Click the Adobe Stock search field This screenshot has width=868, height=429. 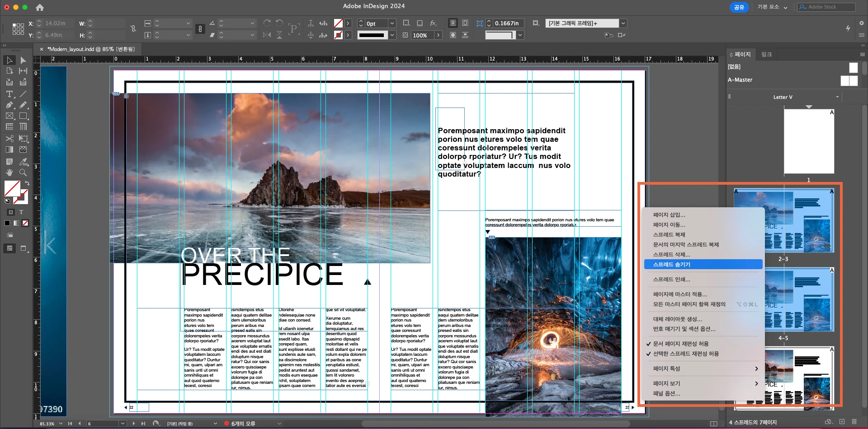point(830,7)
